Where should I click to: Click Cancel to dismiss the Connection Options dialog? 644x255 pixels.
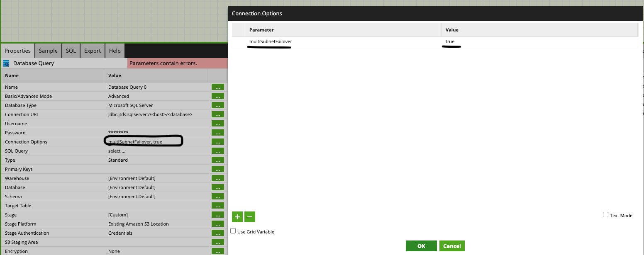[452, 245]
